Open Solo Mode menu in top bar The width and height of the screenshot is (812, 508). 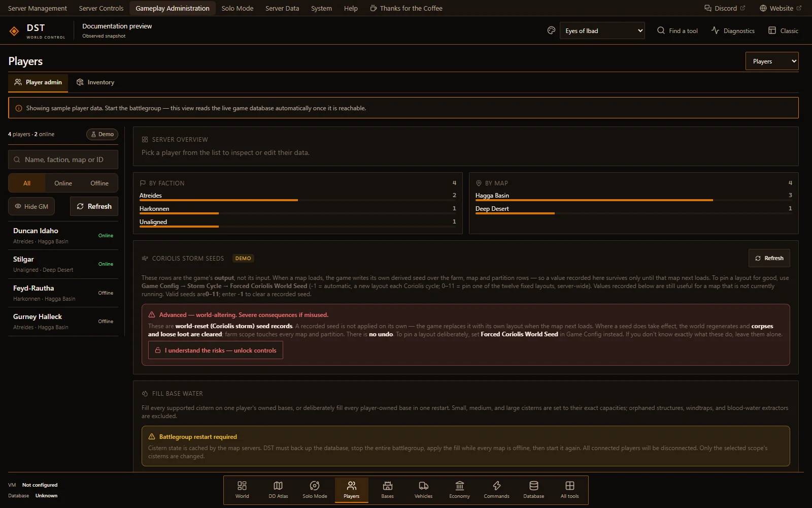pyautogui.click(x=238, y=8)
